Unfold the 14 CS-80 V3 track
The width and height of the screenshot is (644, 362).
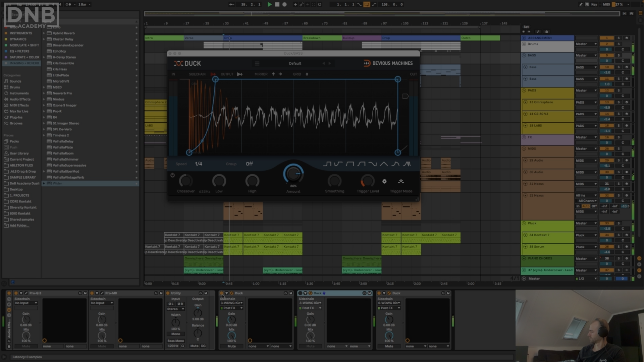pos(525,114)
